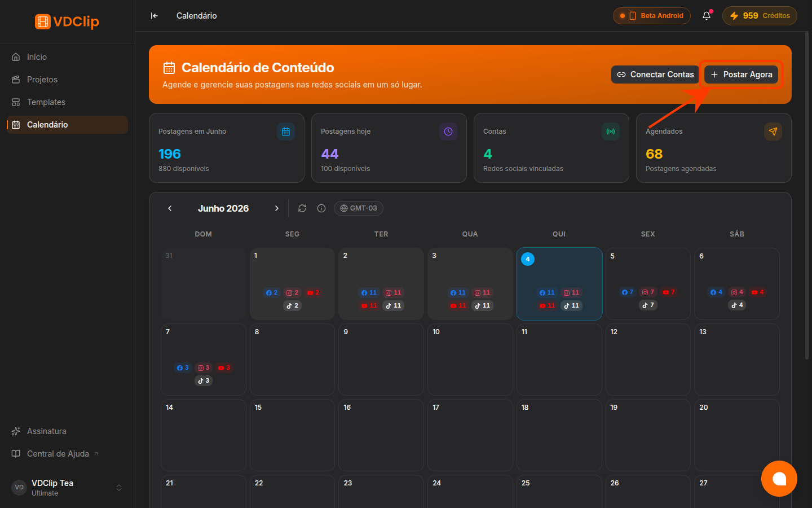Click the VDClip logo
The width and height of the screenshot is (812, 508).
67,21
